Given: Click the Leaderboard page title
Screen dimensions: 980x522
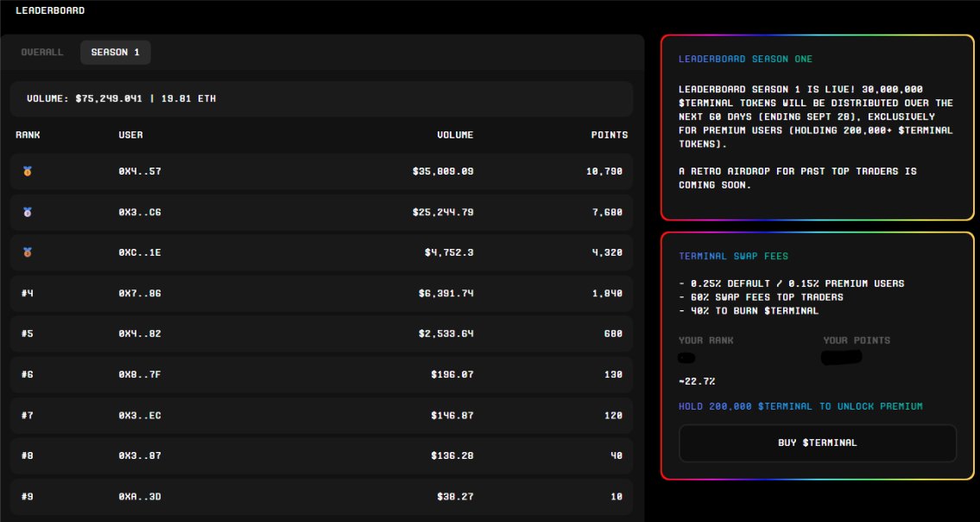Looking at the screenshot, I should tap(50, 10).
